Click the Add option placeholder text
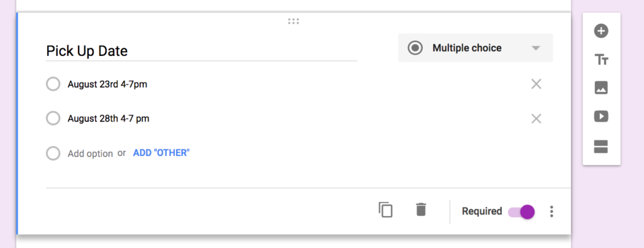Screen dimensions: 644x248 tap(91, 154)
